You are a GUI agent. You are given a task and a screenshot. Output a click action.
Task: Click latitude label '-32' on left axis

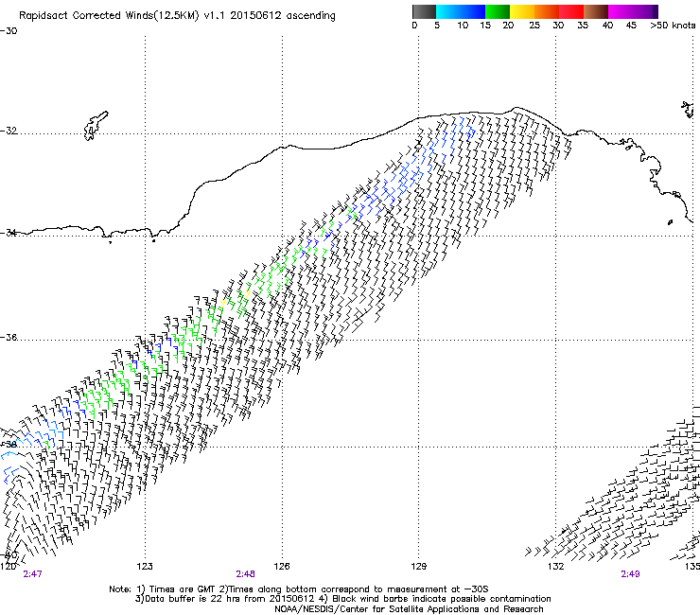click(9, 131)
